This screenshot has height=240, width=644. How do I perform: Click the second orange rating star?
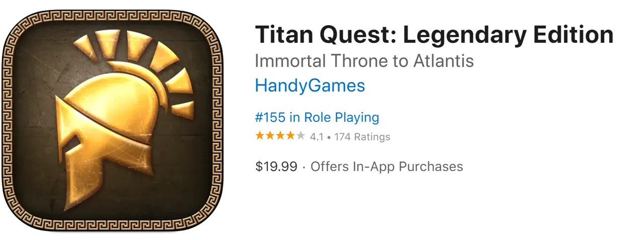coord(270,136)
